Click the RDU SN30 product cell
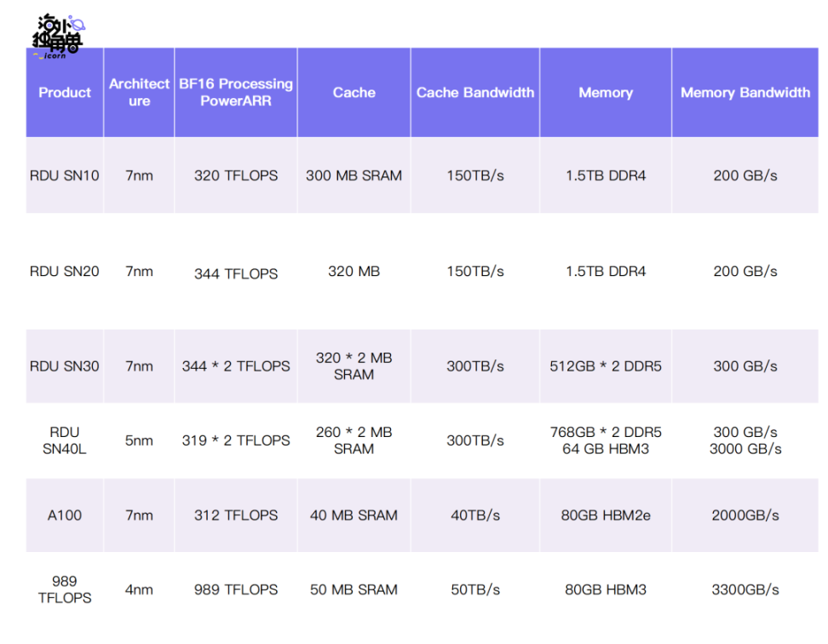Image resolution: width=828 pixels, height=644 pixels. coord(65,366)
